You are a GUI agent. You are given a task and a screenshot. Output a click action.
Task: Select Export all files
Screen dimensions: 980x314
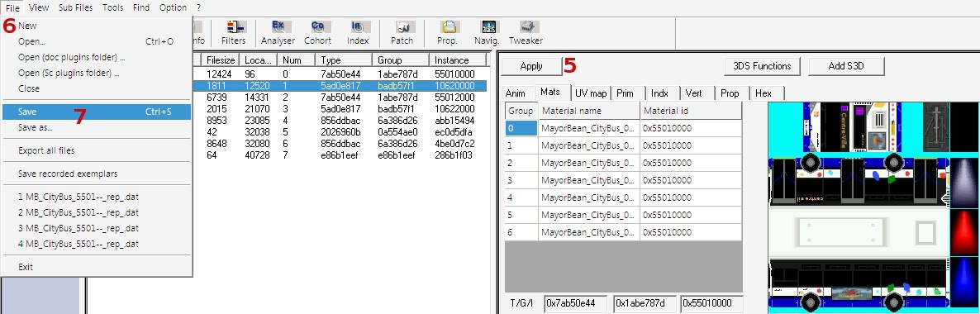(97, 150)
